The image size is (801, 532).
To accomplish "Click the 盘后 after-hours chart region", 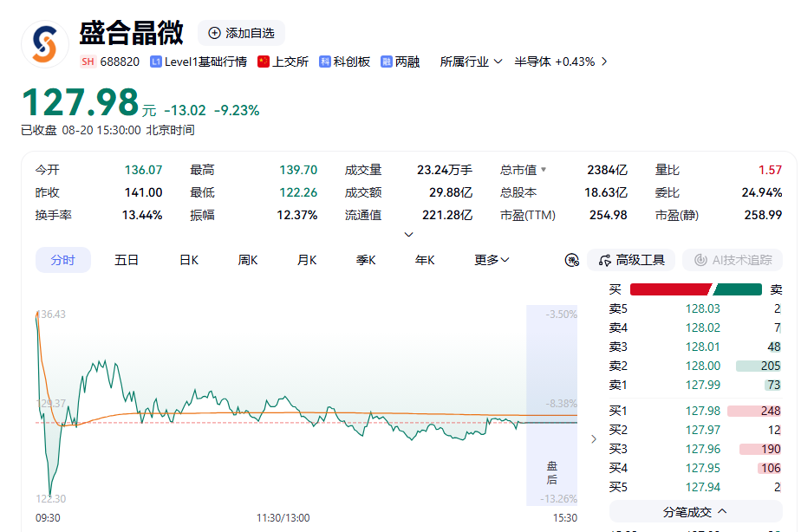I will point(551,405).
